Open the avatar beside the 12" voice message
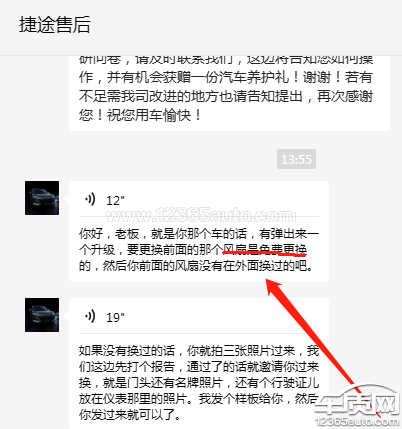402x429 pixels. (42, 198)
